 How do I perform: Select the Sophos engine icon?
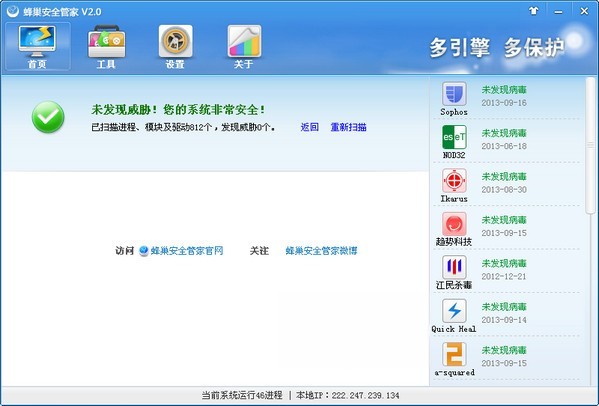point(454,94)
